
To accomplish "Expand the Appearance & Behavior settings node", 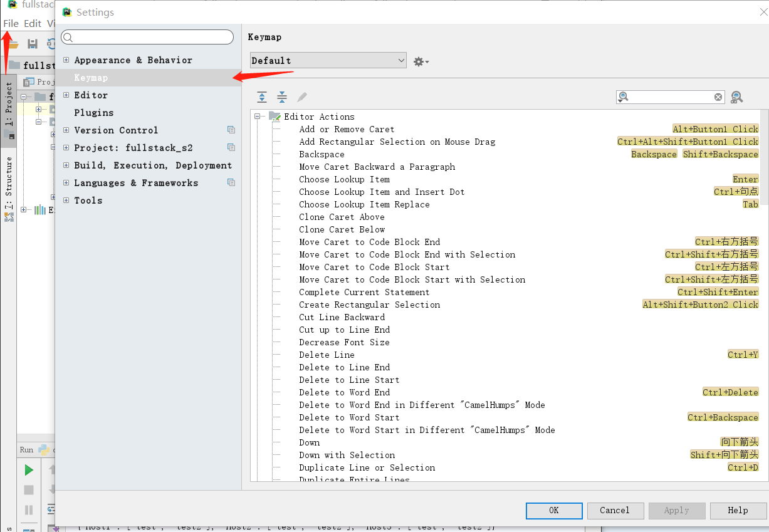I will click(66, 60).
